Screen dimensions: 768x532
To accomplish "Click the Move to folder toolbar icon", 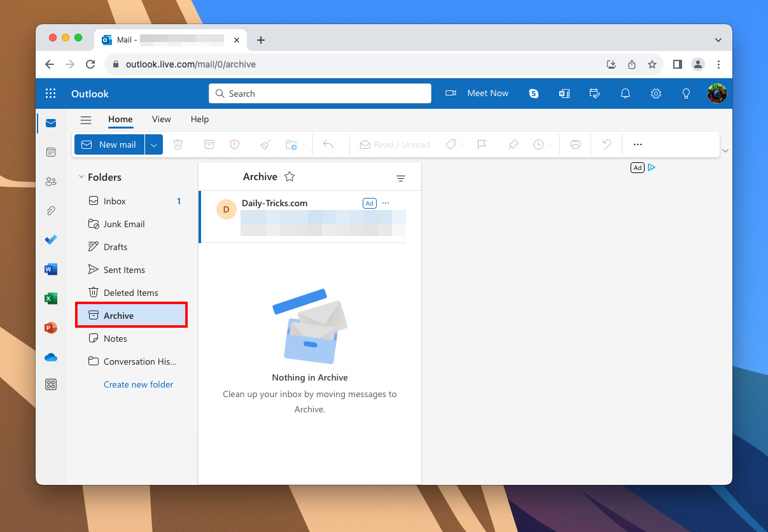I will (291, 144).
